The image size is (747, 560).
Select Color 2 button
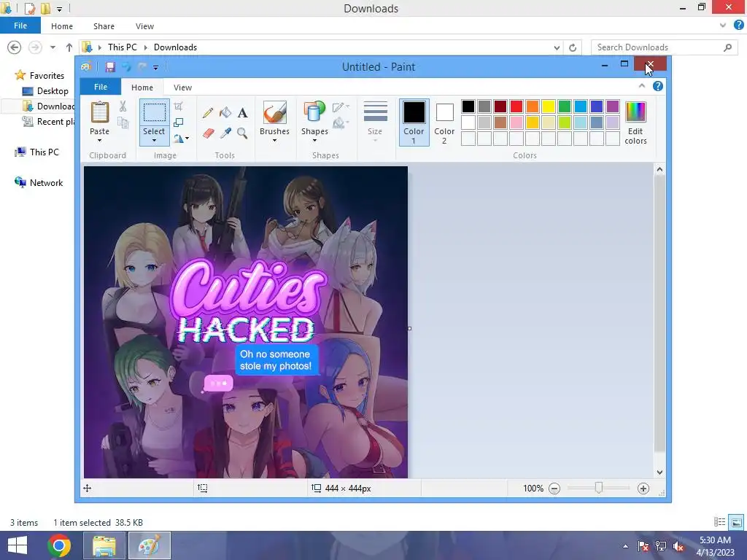(444, 122)
